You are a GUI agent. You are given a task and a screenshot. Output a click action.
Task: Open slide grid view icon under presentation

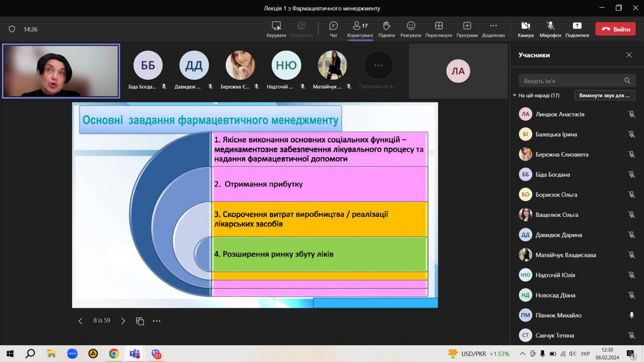(140, 321)
